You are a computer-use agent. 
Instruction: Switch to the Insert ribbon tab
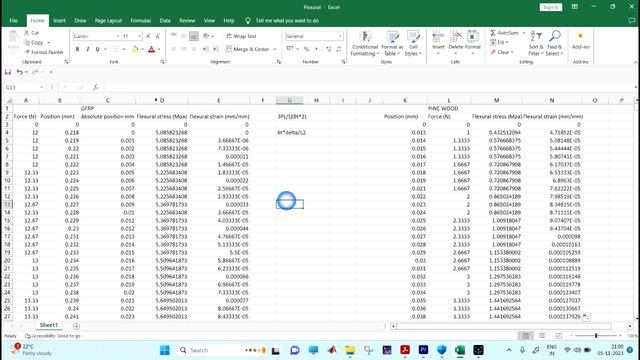(59, 21)
